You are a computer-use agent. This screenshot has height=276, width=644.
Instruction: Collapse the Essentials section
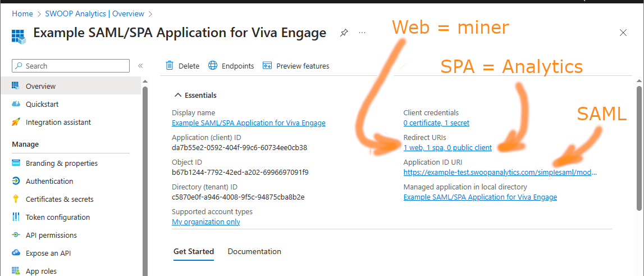point(178,95)
